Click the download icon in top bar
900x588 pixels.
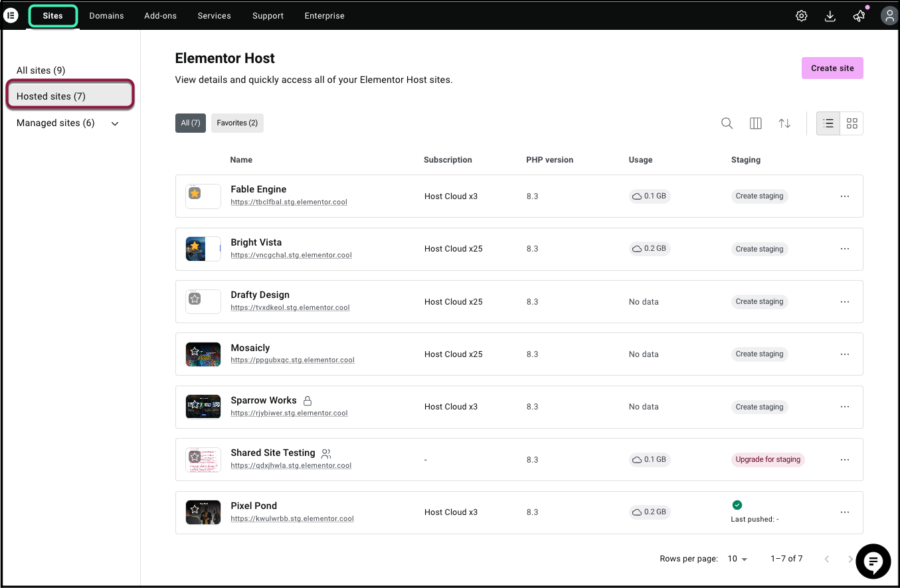[830, 16]
